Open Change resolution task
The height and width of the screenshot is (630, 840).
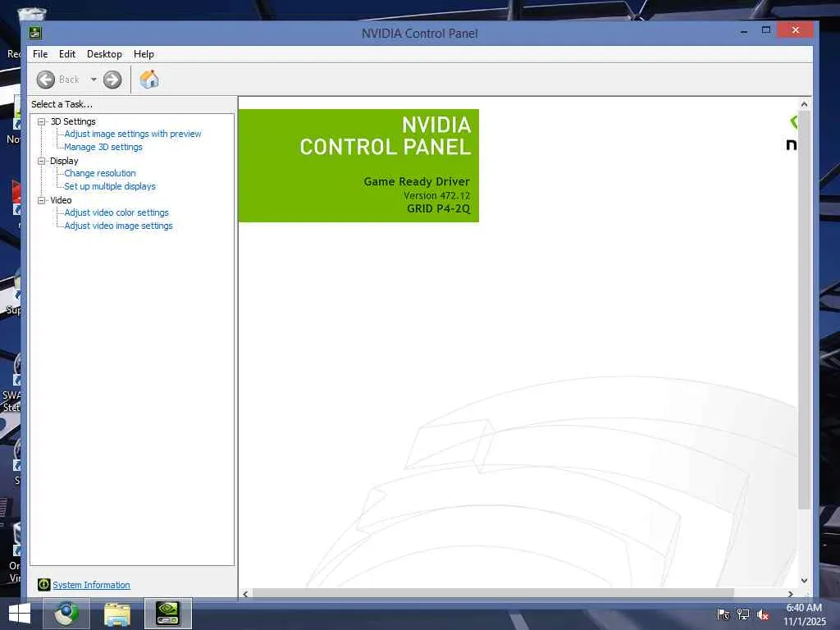[100, 173]
